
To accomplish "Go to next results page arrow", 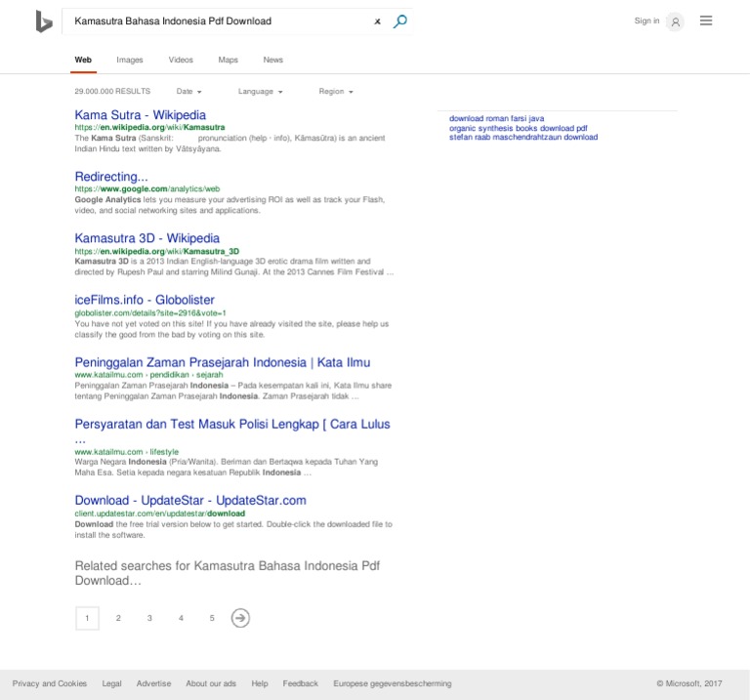I will [x=240, y=618].
